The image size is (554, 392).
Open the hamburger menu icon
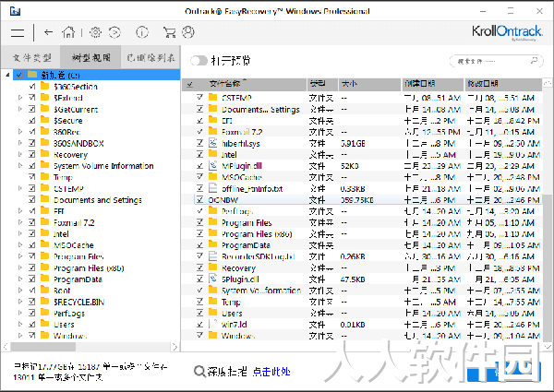pyautogui.click(x=18, y=33)
